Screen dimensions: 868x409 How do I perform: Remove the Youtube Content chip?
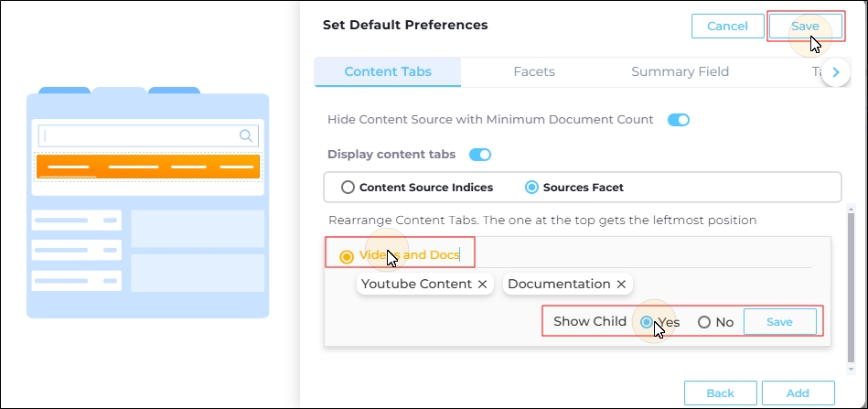point(482,284)
